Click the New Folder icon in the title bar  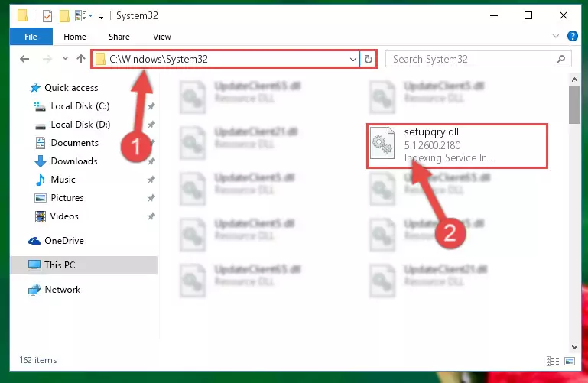tap(64, 16)
